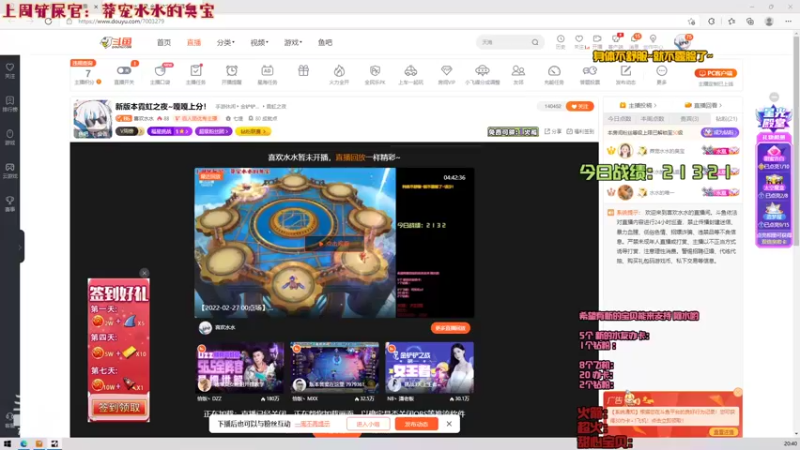Click the streamer avatar beside room title
Screen dimensions: 800x450
(x=92, y=119)
